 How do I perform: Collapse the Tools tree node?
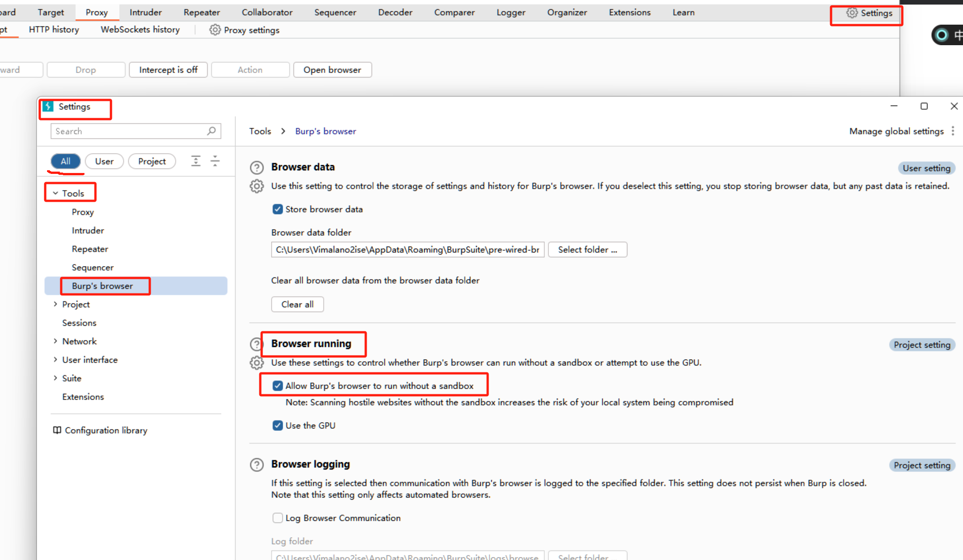pos(56,193)
